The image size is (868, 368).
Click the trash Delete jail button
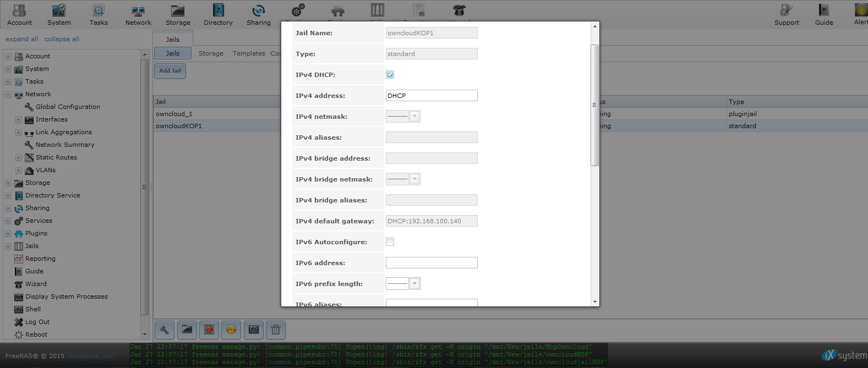(x=276, y=329)
